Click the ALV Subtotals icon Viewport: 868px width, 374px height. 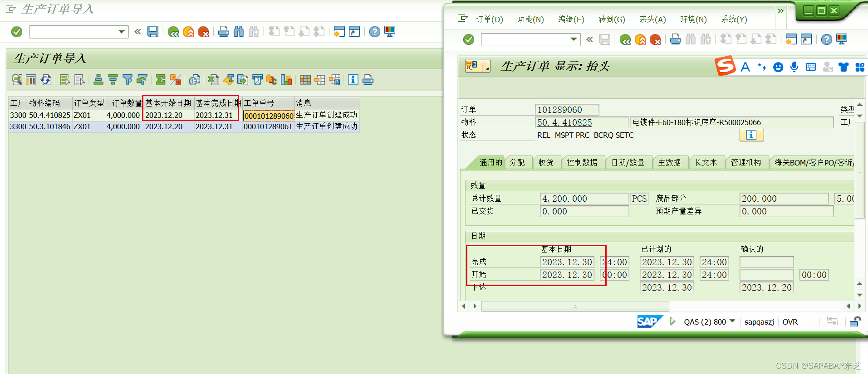(x=176, y=80)
